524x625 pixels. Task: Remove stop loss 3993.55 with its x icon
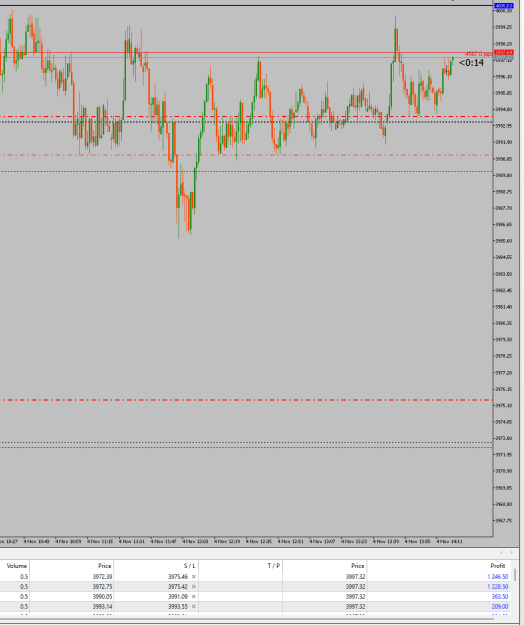(194, 606)
